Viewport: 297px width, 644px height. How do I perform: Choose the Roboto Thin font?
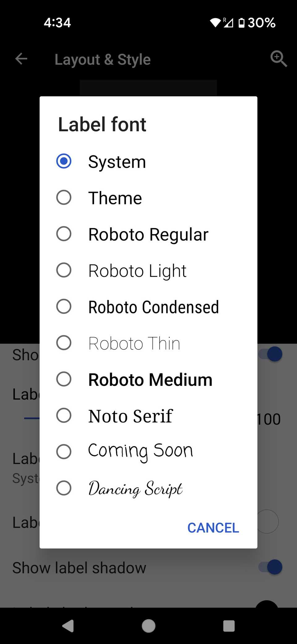point(134,343)
